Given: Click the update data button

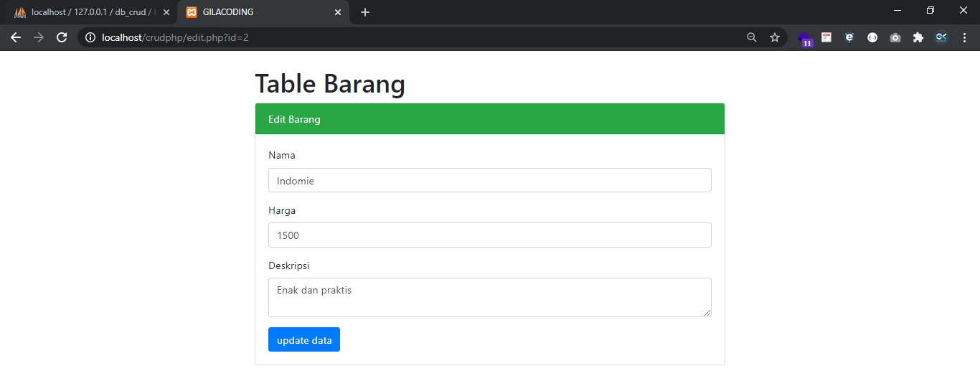Looking at the screenshot, I should pos(304,340).
